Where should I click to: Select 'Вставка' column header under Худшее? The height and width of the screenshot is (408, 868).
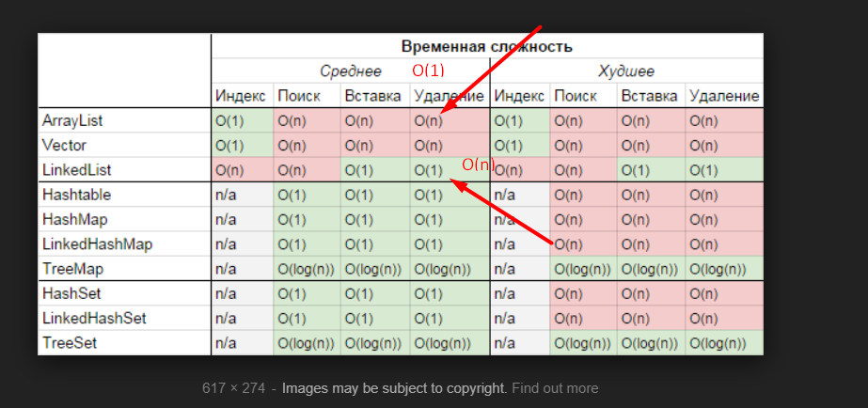coord(649,96)
